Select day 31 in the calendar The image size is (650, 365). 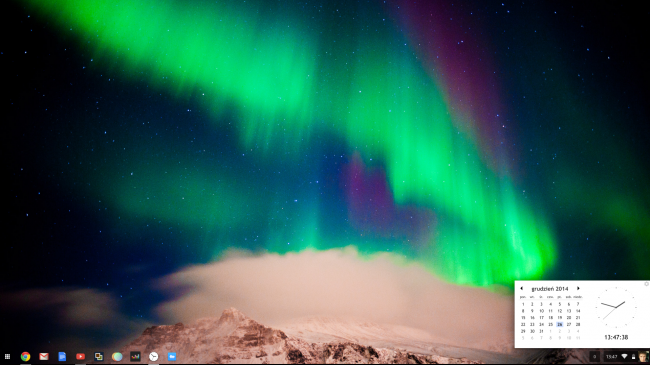[541, 331]
